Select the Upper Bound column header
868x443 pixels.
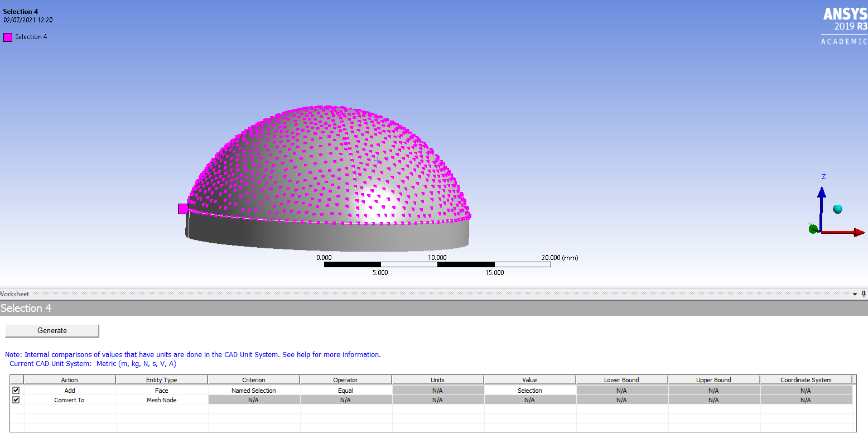coord(714,380)
